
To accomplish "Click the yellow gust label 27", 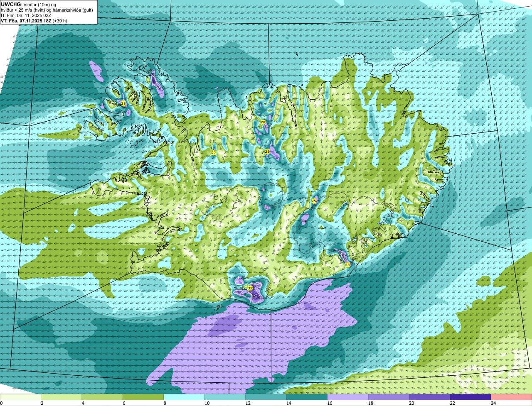I will click(214, 153).
